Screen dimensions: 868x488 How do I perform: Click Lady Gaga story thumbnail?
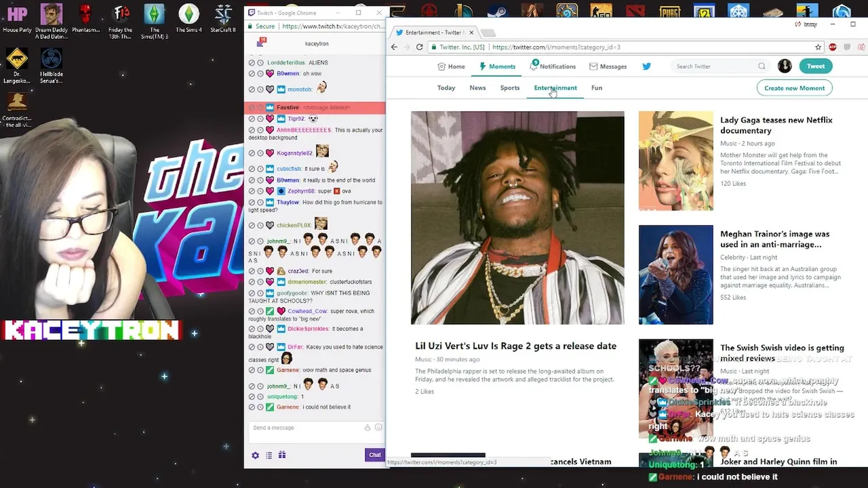point(675,161)
